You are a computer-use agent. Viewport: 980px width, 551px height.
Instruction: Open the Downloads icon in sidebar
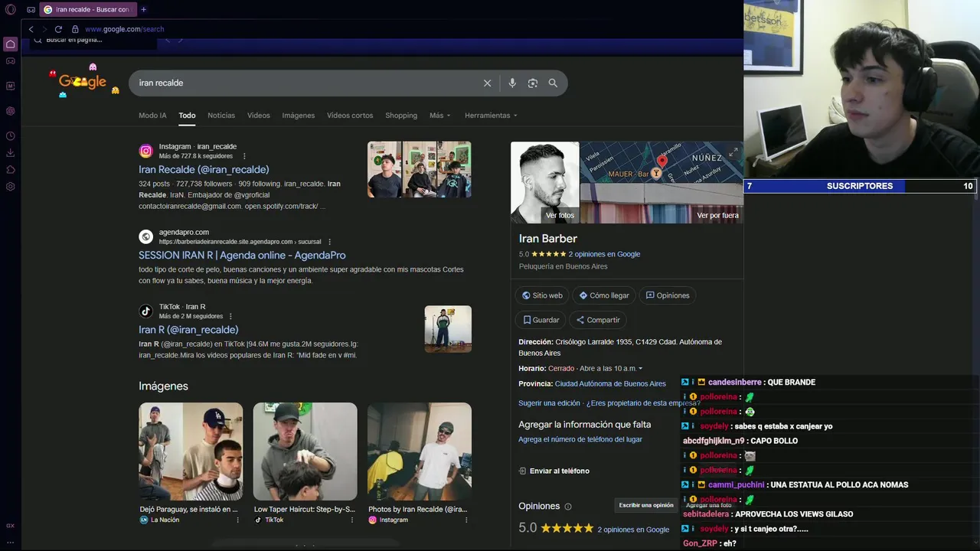click(x=11, y=152)
